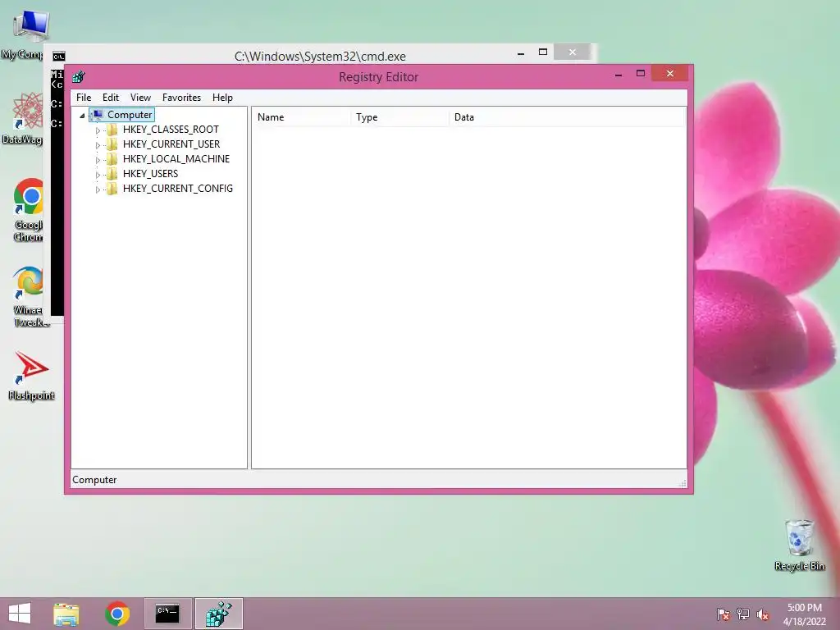Expand HKEY_USERS key

click(x=98, y=175)
